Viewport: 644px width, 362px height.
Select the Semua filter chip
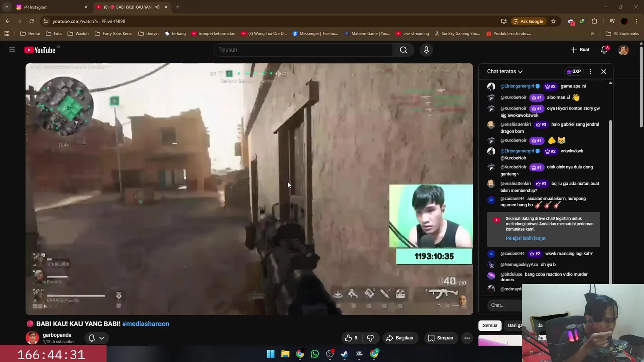490,325
